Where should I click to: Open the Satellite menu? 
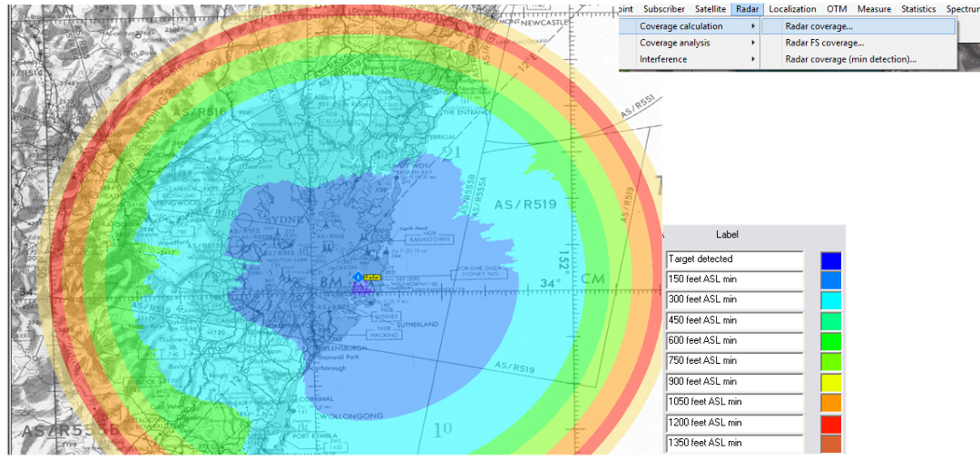tap(710, 9)
